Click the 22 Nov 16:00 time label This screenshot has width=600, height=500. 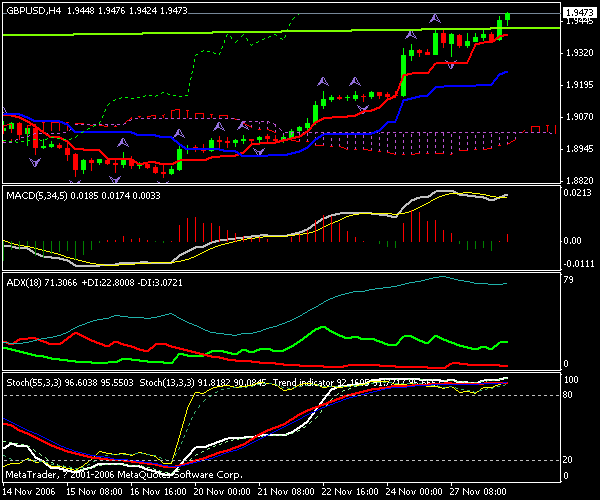[350, 492]
